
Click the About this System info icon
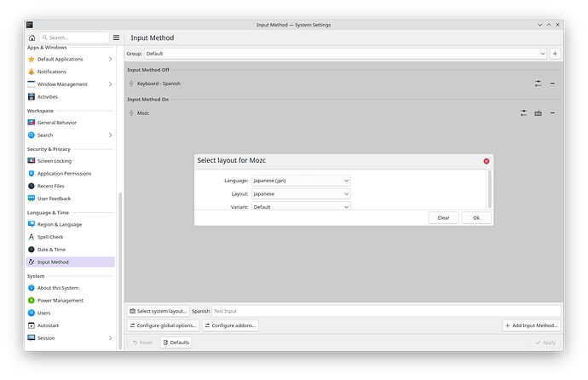tap(32, 288)
